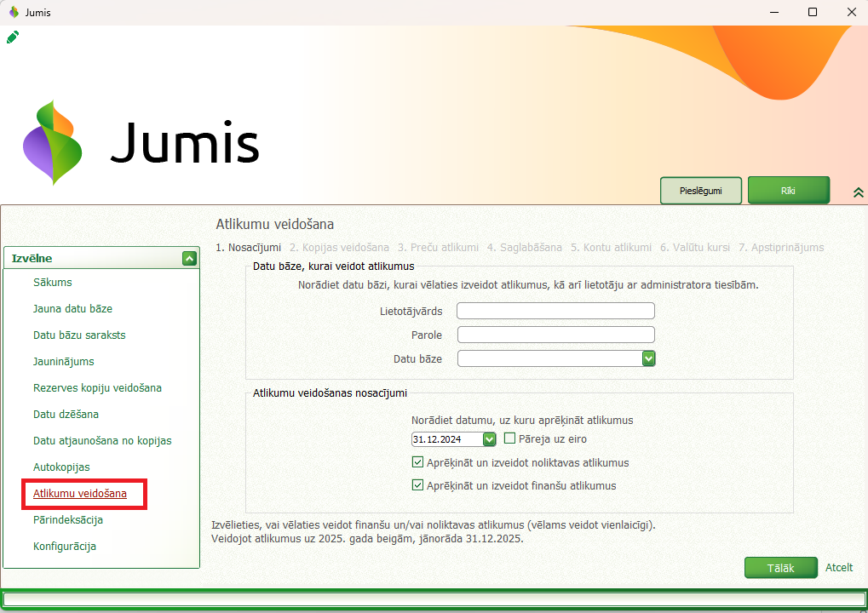Open Rezerves kopiju veidošana
The image size is (868, 613).
click(97, 388)
